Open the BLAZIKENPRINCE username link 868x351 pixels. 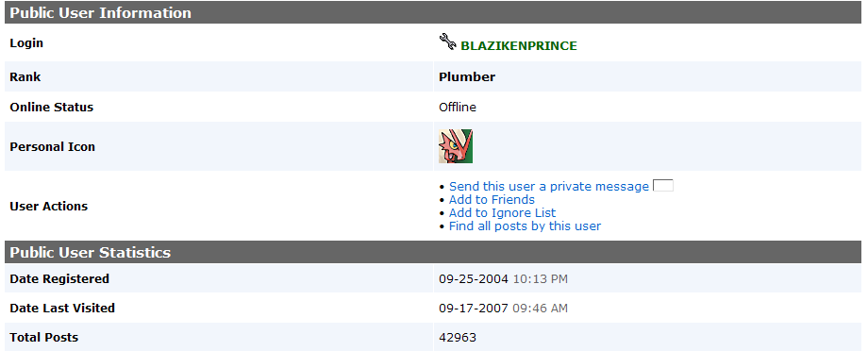pos(519,46)
